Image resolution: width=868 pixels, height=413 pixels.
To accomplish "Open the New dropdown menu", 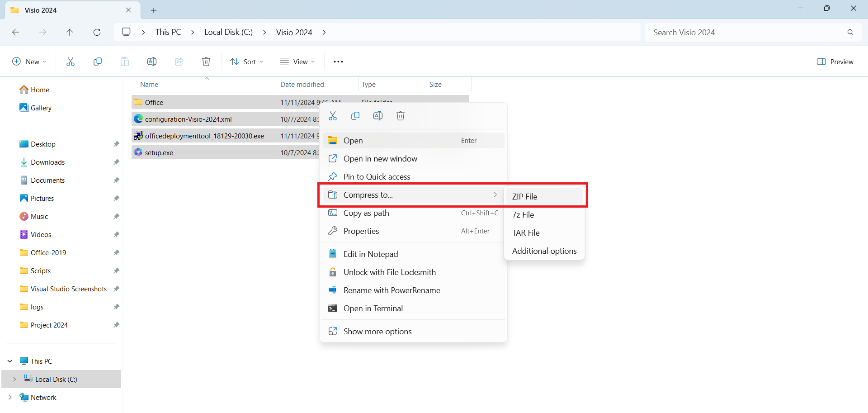I will (x=29, y=62).
